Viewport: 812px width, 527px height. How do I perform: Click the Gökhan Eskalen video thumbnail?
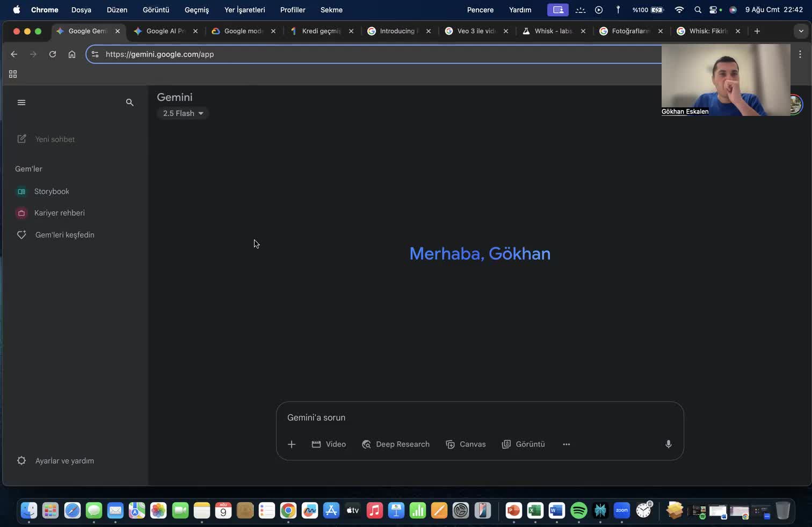(x=726, y=80)
